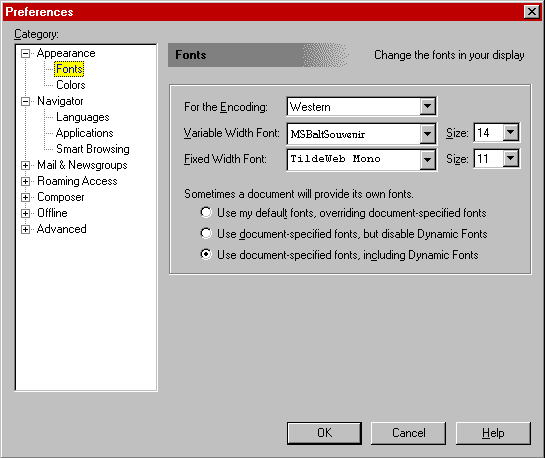Select Use my default fonts option

(206, 212)
